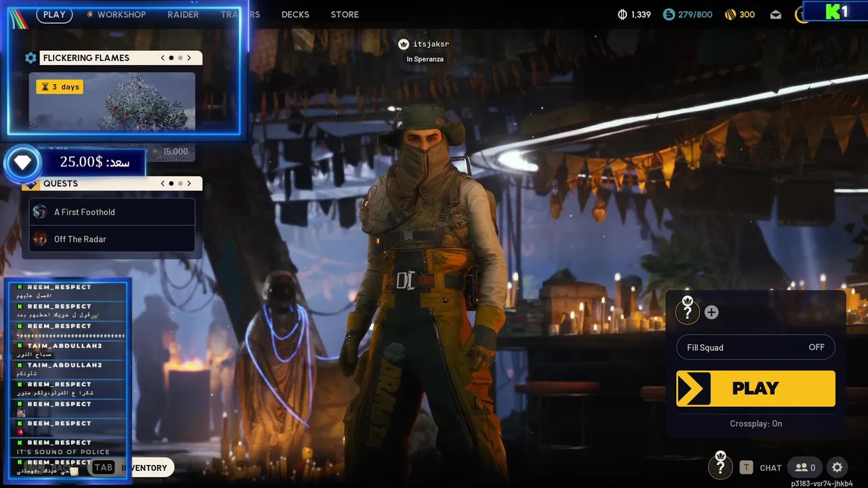Go to next Quests page arrow
The image size is (868, 488).
[189, 183]
